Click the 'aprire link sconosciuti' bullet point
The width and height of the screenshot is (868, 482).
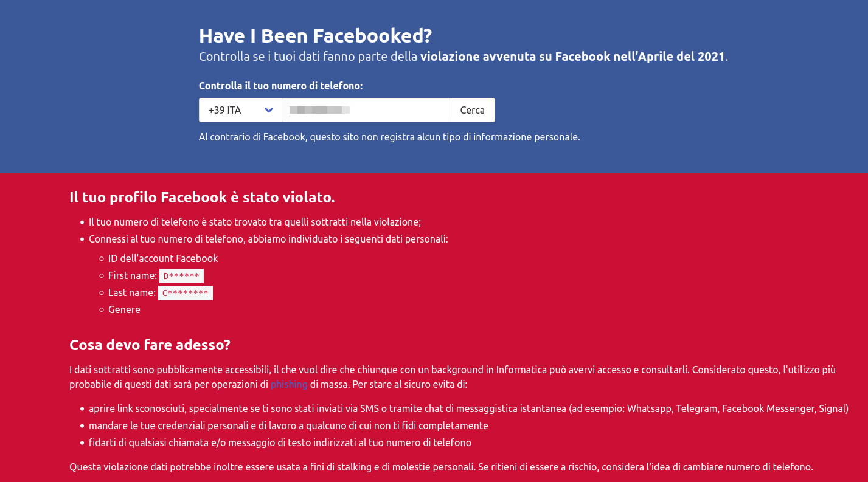tap(468, 408)
